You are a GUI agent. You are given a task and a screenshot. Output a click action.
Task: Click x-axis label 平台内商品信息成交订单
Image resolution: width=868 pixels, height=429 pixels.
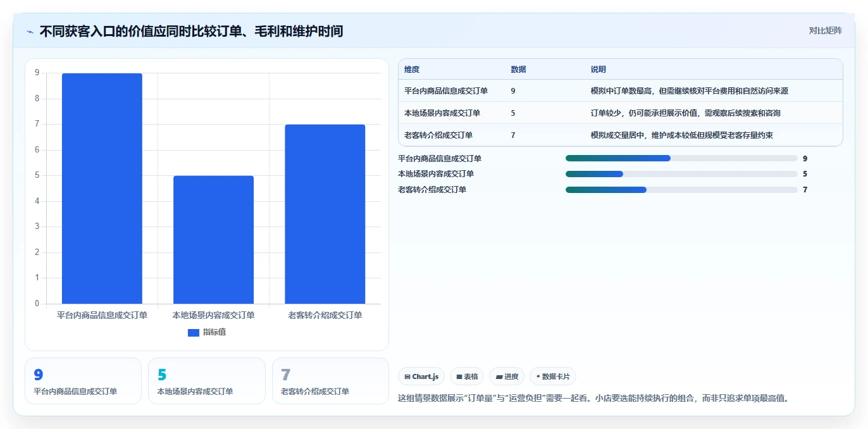click(x=102, y=314)
